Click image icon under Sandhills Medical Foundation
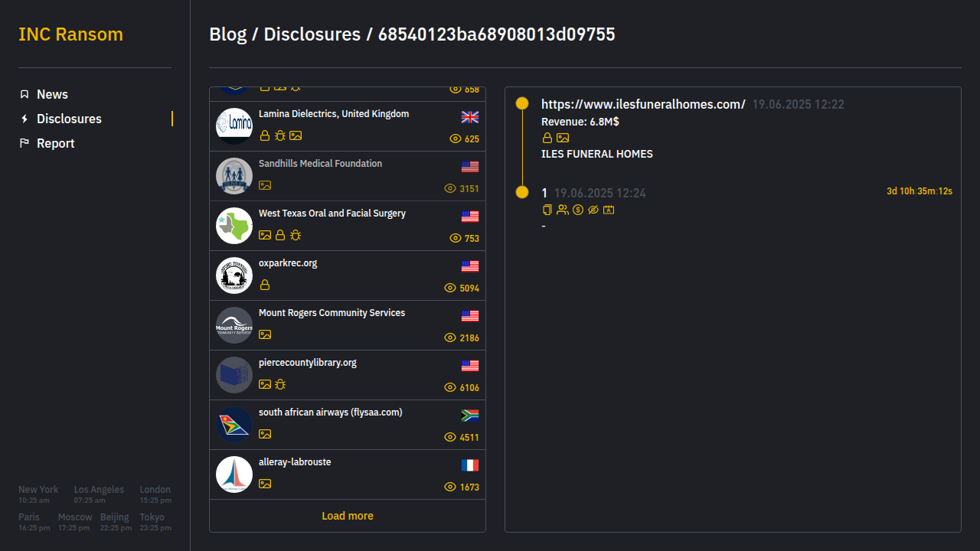Screen dimensions: 980x551 (x=265, y=185)
